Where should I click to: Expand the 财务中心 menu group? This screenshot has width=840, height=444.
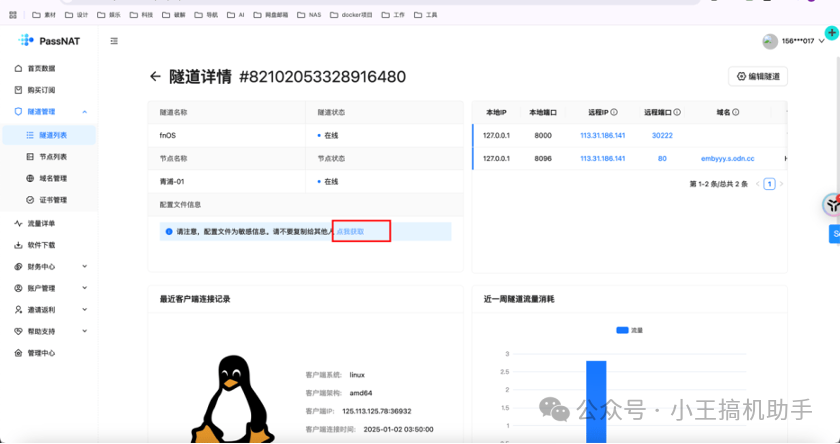pyautogui.click(x=84, y=267)
